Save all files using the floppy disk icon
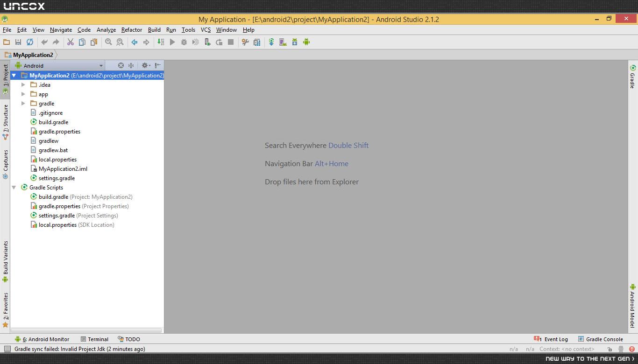The image size is (638, 364). (x=18, y=42)
